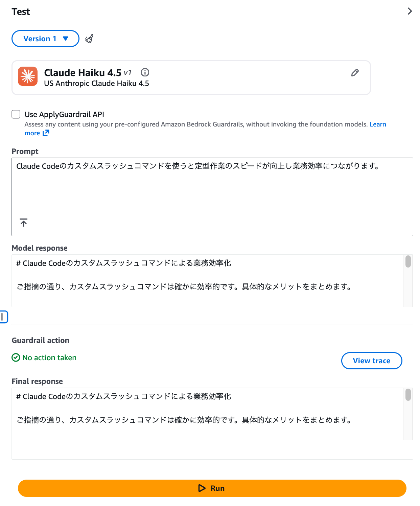Click the pencil edit model icon
Image resolution: width=420 pixels, height=506 pixels.
(x=355, y=73)
